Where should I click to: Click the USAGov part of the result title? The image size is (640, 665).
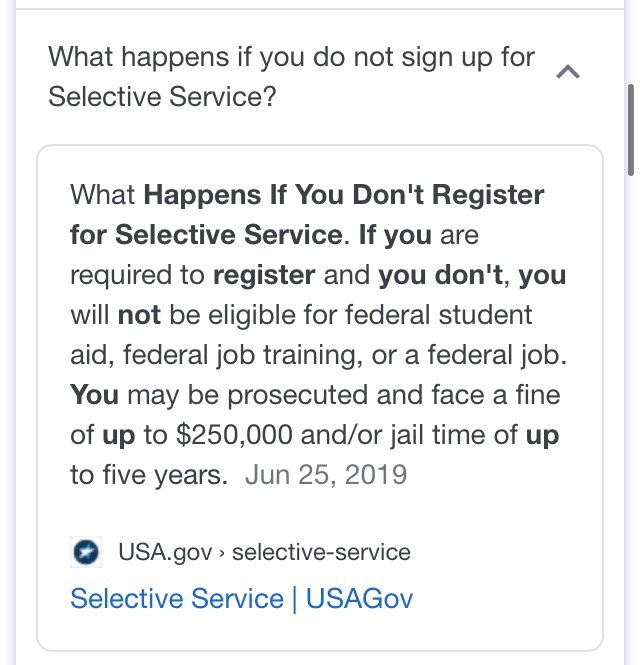coord(360,599)
